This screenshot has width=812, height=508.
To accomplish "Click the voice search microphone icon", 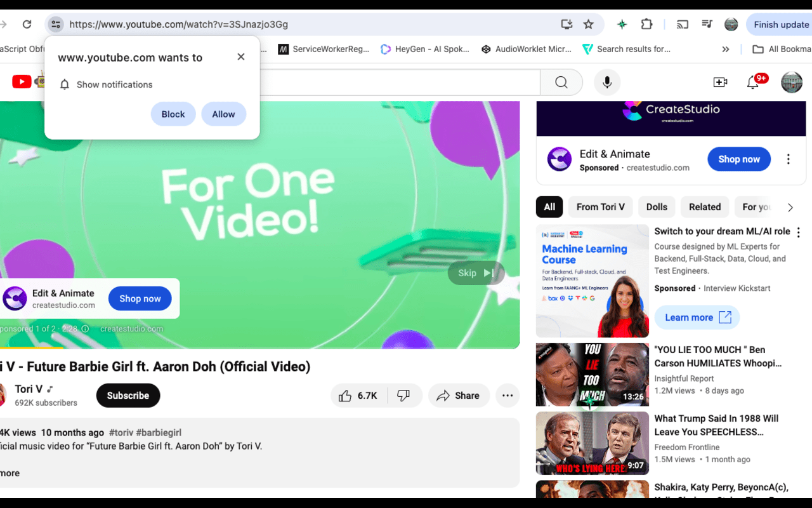I will (607, 83).
